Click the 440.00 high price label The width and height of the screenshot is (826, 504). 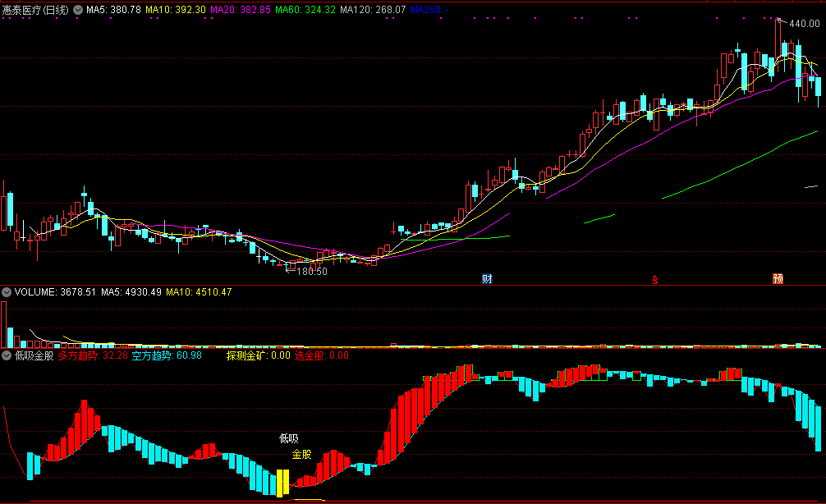pos(805,24)
